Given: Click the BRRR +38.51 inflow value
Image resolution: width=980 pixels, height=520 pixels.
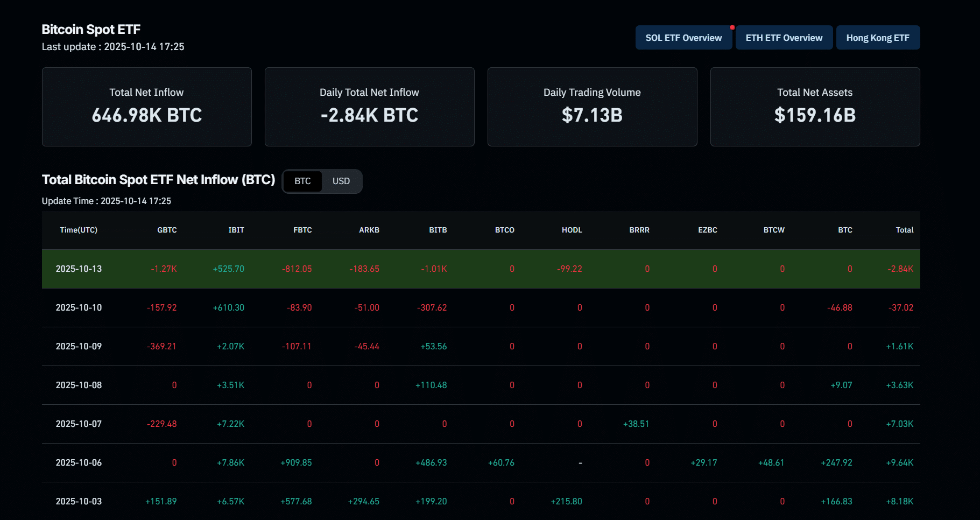Looking at the screenshot, I should (x=636, y=424).
